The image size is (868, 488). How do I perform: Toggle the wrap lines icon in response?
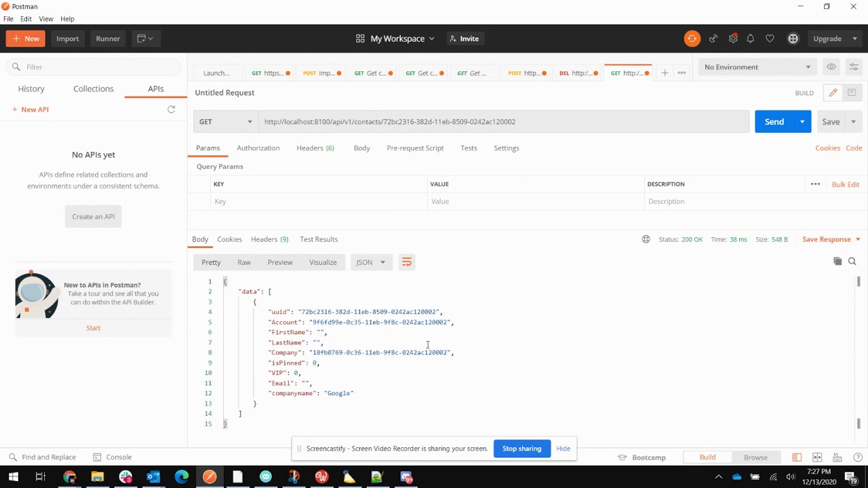point(406,262)
